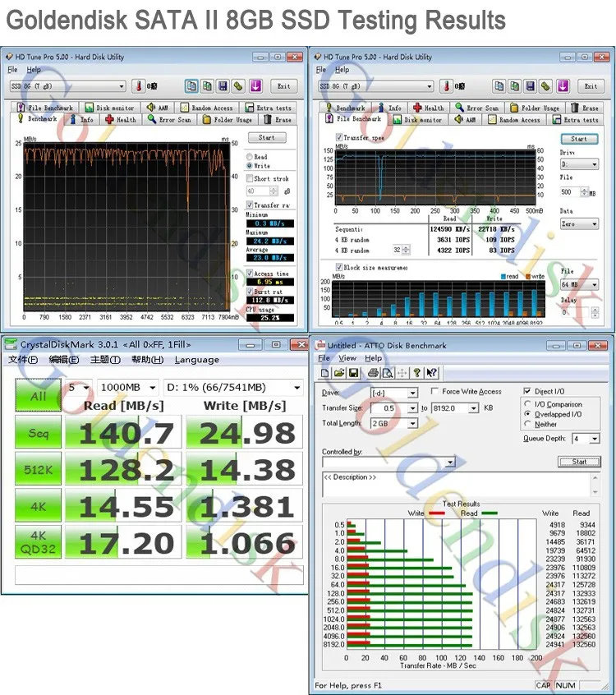Viewport: 616px width, 695px height.
Task: Select I/O Comparison radio in ATTO
Action: (527, 404)
